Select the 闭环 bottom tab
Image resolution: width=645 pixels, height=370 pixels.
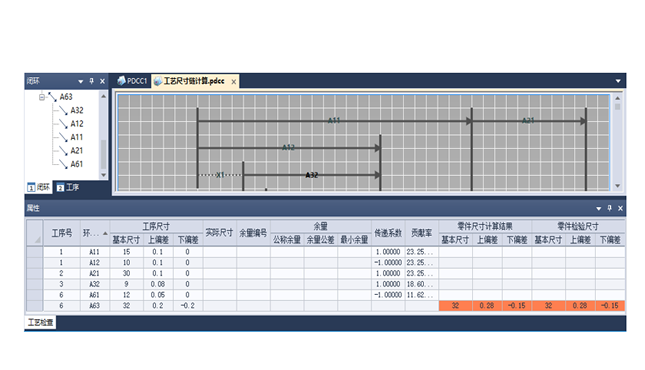(x=39, y=187)
